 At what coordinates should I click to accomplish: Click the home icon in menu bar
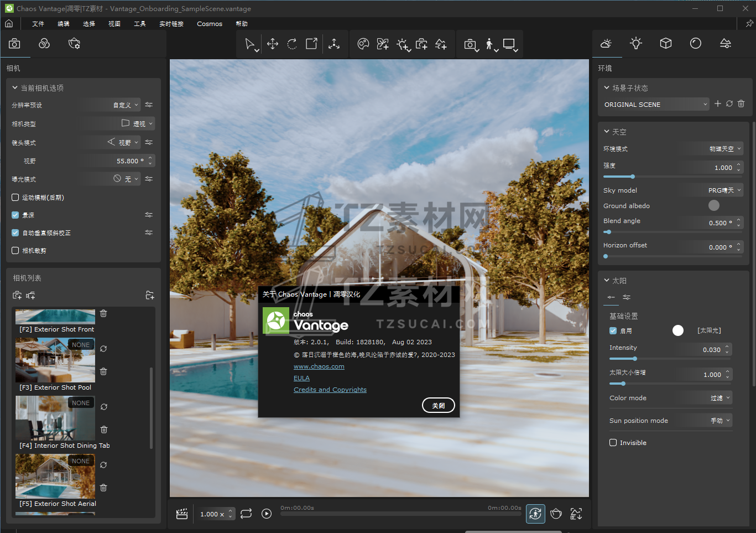click(x=9, y=24)
